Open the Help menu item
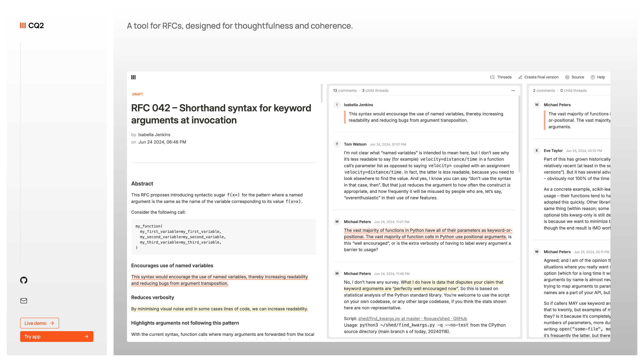The image size is (644, 362). click(x=598, y=77)
